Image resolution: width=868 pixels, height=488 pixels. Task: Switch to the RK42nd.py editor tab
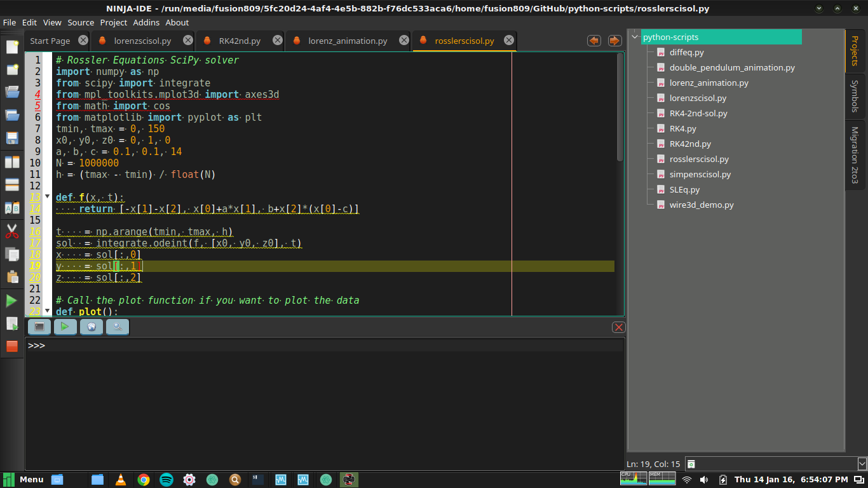(240, 41)
